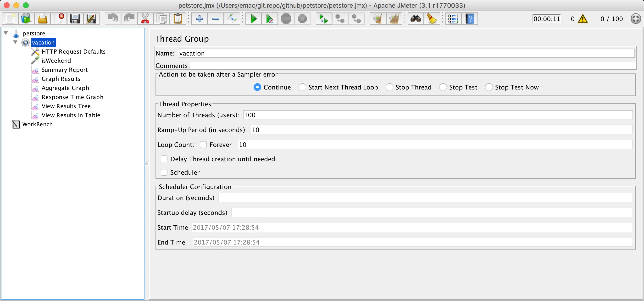Check Delay Thread creation until needed
The width and height of the screenshot is (644, 301).
tap(164, 159)
